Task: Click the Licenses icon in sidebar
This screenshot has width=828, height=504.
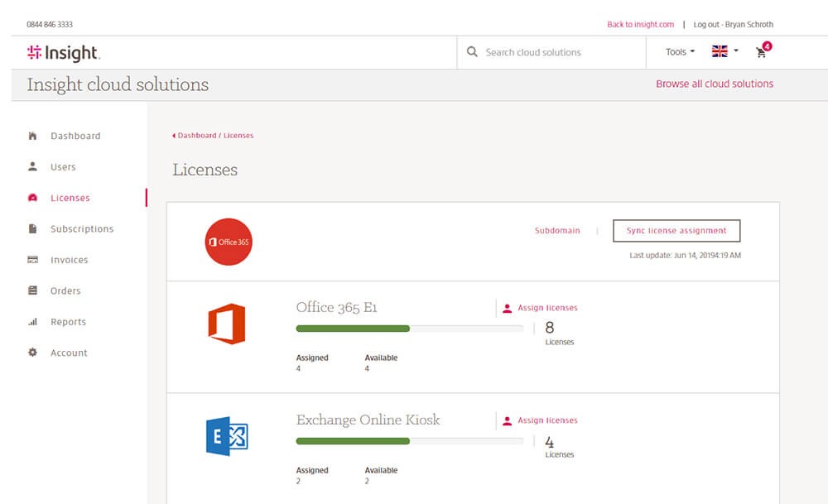Action: (x=32, y=198)
